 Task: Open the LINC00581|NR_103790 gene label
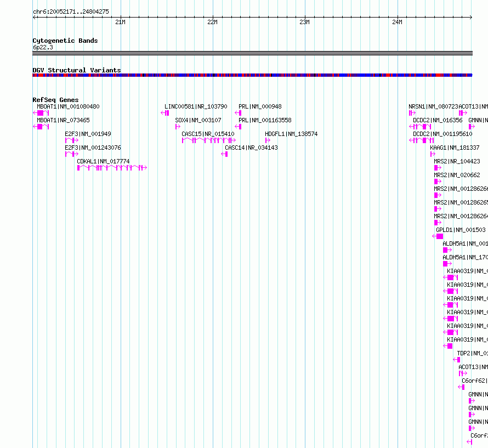tap(196, 106)
